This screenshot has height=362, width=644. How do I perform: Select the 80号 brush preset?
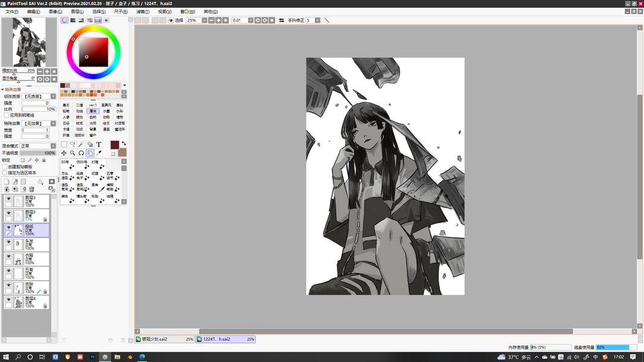68,165
